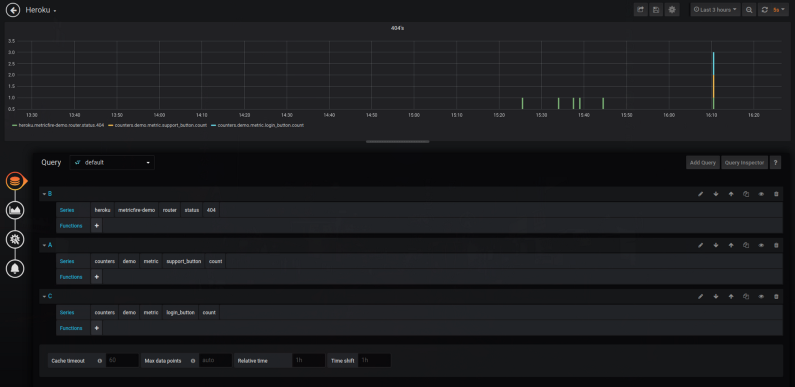Delete query A with trash icon
This screenshot has height=387, width=795.
(x=776, y=245)
